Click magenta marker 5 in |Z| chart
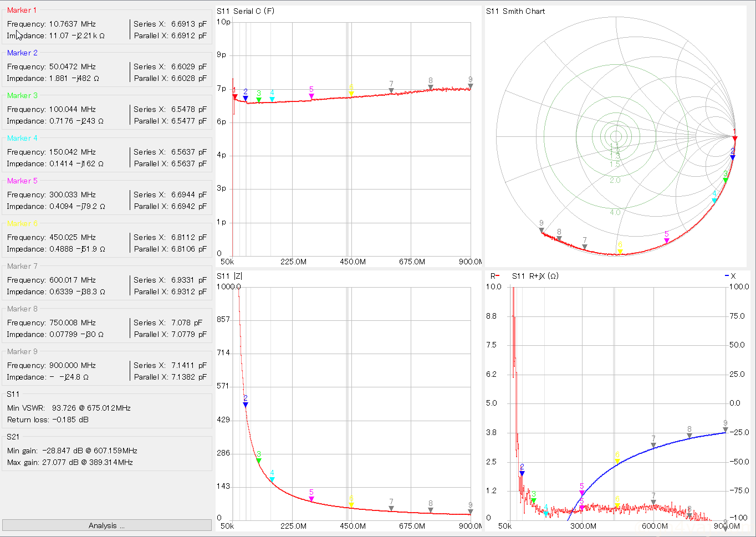Viewport: 756px width, 537px height. tap(311, 499)
